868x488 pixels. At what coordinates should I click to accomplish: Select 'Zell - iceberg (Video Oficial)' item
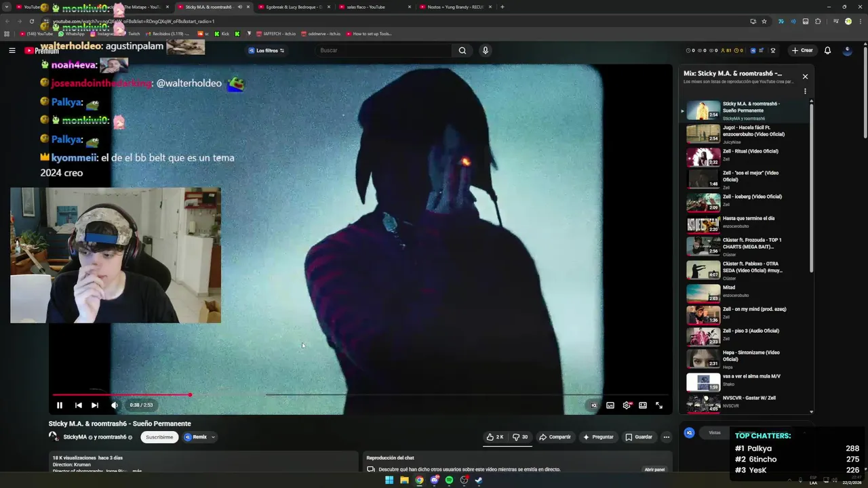746,202
